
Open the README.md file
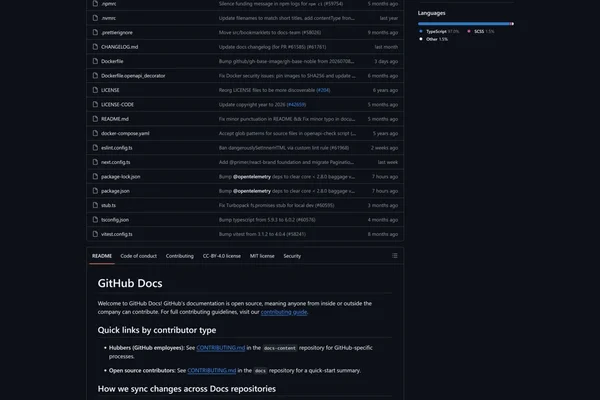tap(115, 119)
